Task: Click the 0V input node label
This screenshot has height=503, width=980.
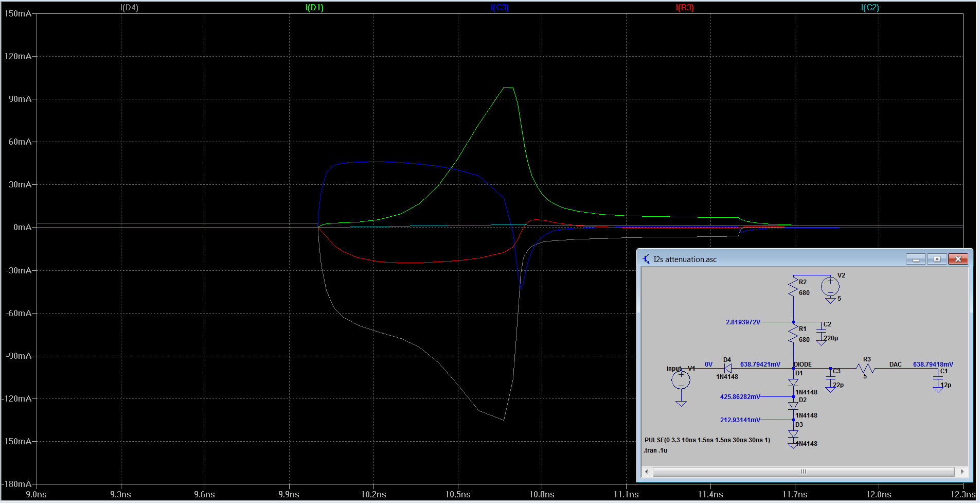Action: tap(708, 365)
